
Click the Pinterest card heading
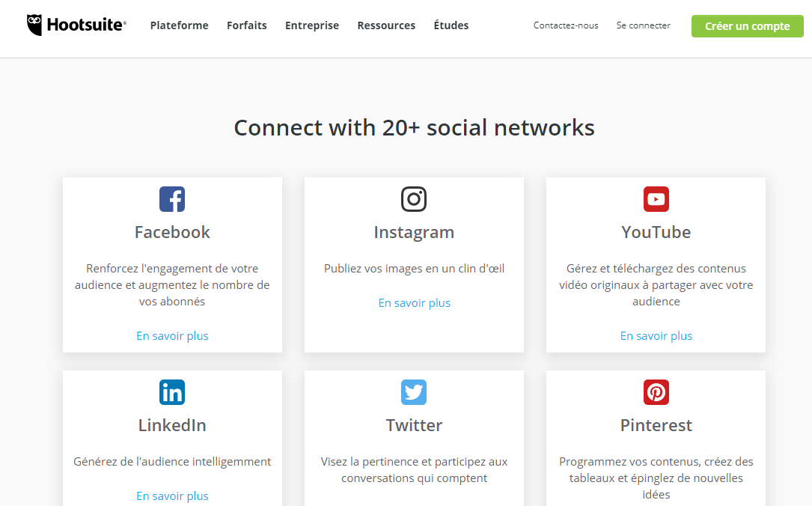[x=656, y=425]
